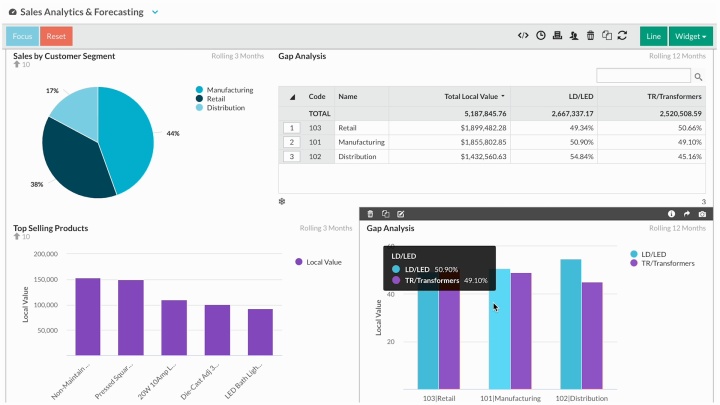
Task: Click the table corner sort triangle
Action: click(x=292, y=97)
